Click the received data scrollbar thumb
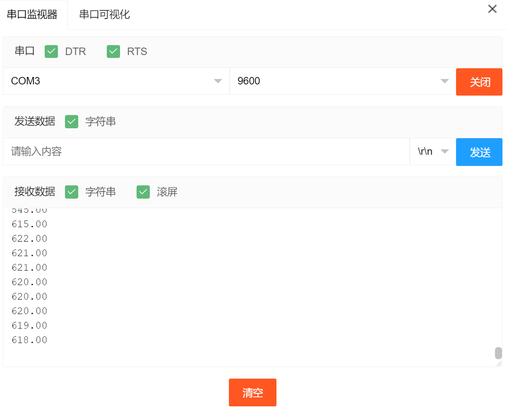The height and width of the screenshot is (420, 507). 498,353
